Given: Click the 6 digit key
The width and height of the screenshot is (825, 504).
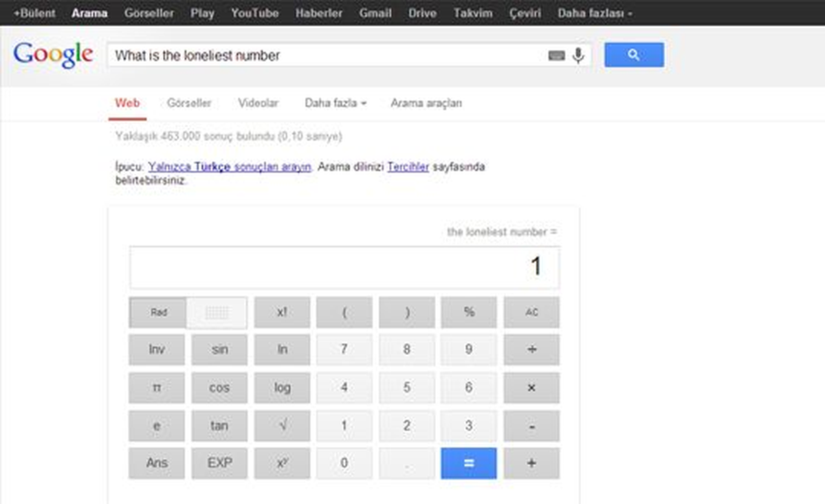Looking at the screenshot, I should [x=469, y=388].
